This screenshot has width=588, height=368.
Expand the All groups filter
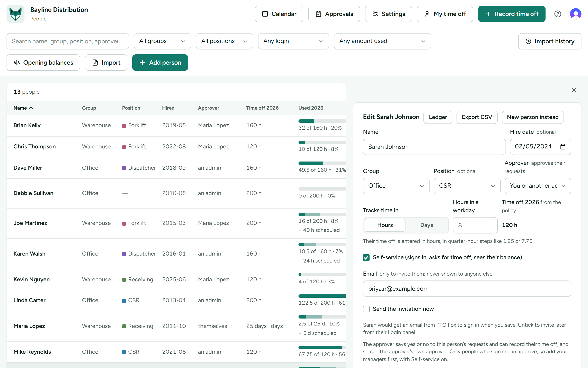pos(162,41)
